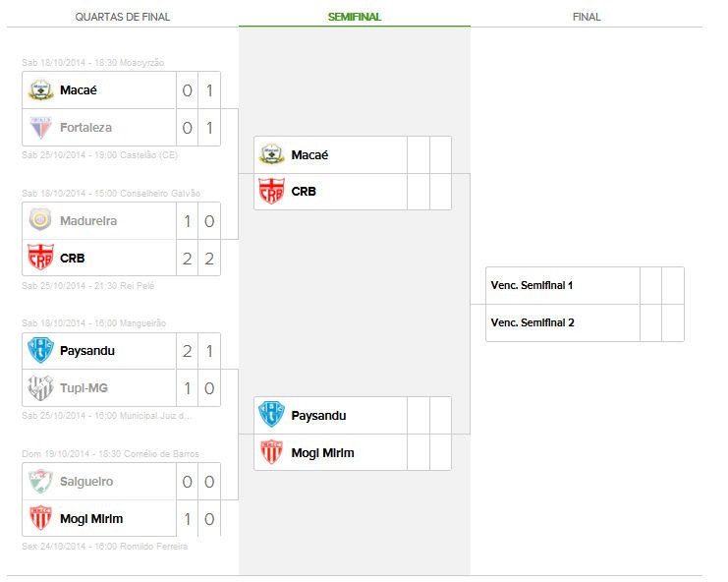Open Mogi Mirim link in quarterfinals
This screenshot has width=728, height=582.
tap(91, 519)
